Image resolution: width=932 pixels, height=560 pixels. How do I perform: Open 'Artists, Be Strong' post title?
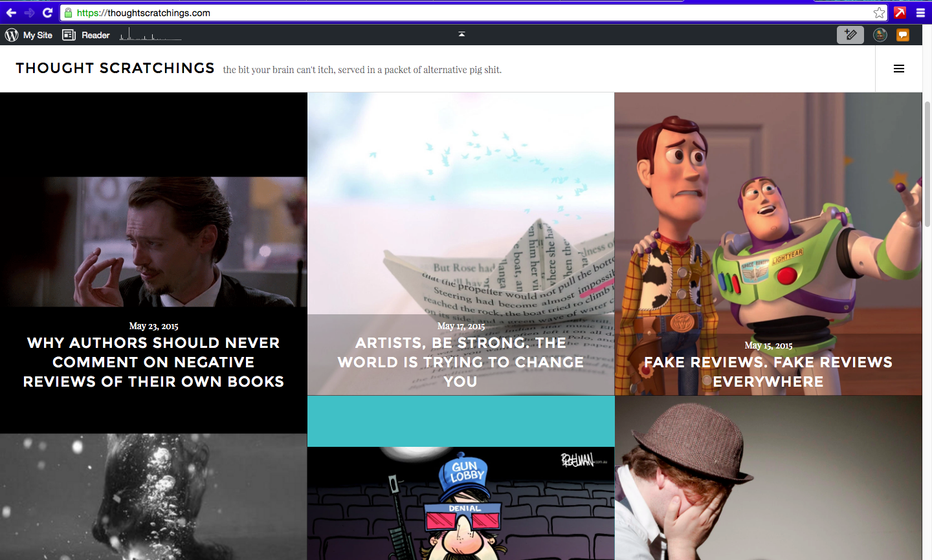(x=461, y=362)
